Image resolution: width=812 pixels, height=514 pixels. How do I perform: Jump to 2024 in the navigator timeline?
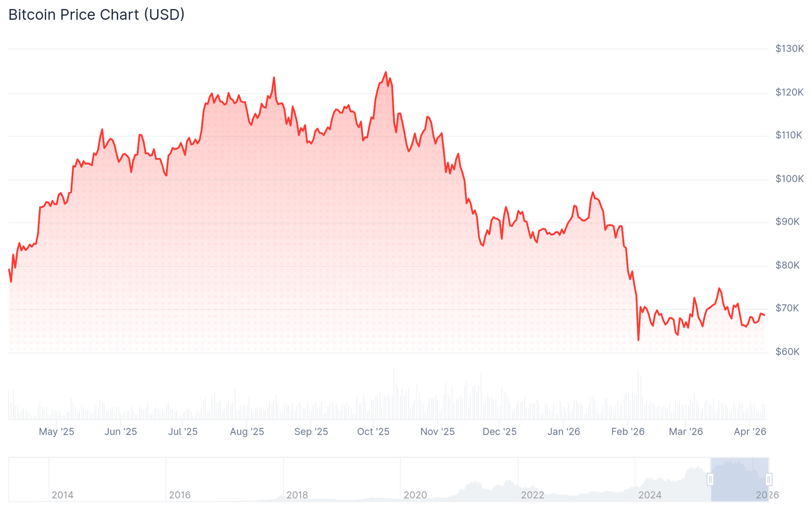(650, 495)
